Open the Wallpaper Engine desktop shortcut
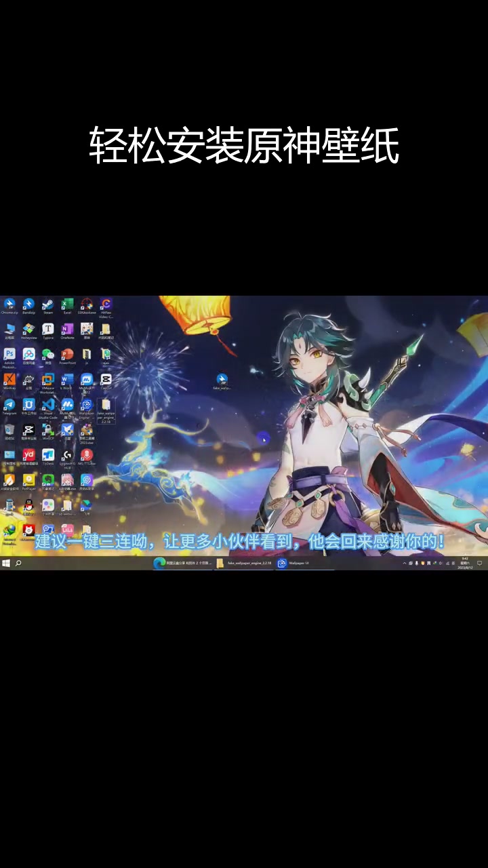This screenshot has height=868, width=488. point(86,408)
